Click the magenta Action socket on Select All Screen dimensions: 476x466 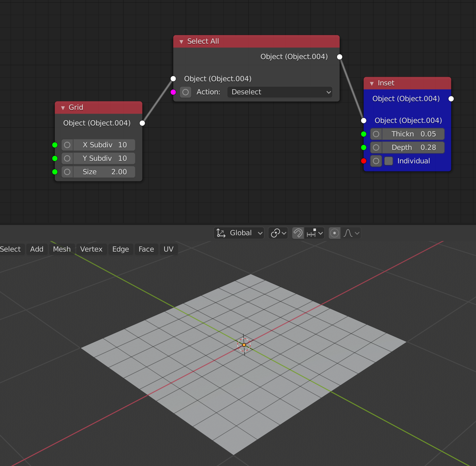[173, 92]
